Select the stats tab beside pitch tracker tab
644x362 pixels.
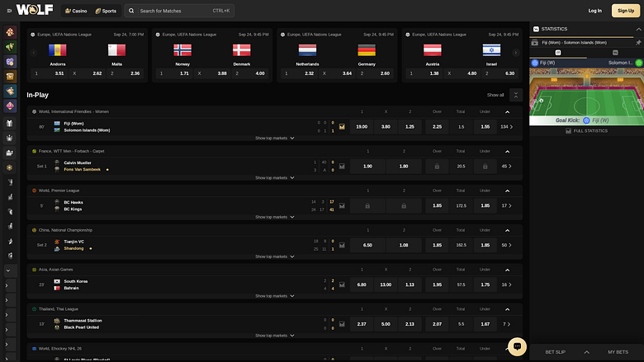coord(615,53)
